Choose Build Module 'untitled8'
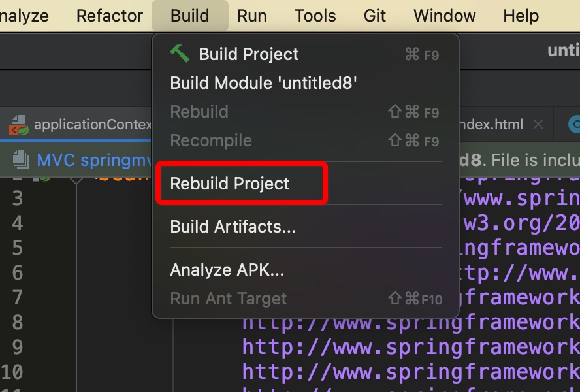Viewport: 580px width, 392px height. pyautogui.click(x=263, y=83)
